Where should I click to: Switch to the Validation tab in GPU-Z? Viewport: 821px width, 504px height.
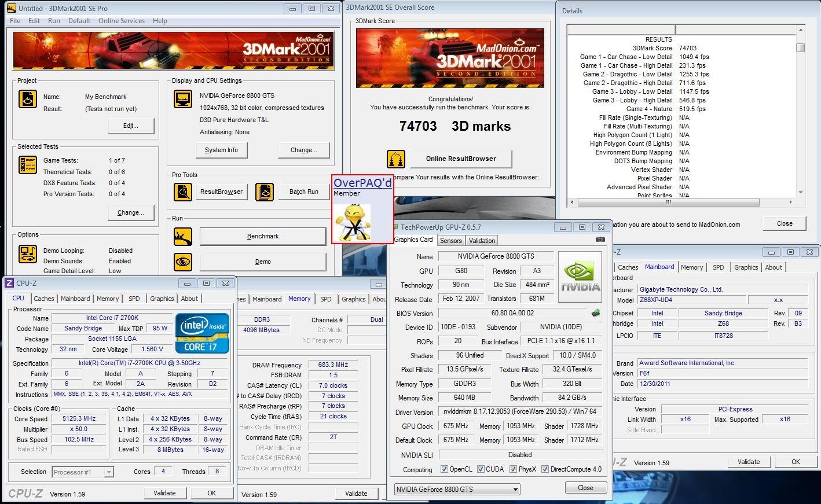(482, 241)
